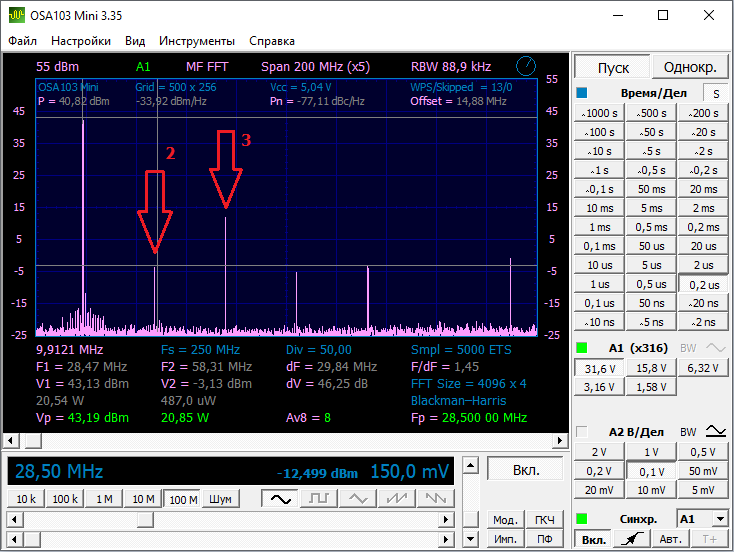Open the Настройки menu
The width and height of the screenshot is (734, 552).
81,41
